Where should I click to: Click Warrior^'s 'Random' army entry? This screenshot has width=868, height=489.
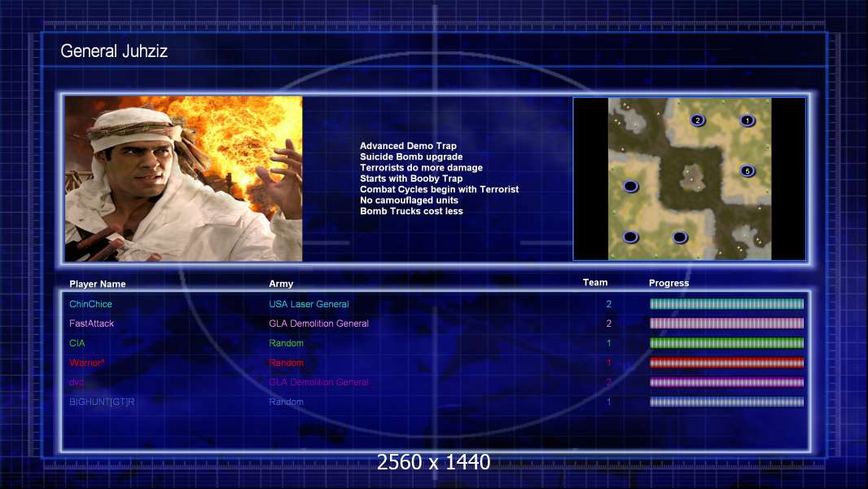pyautogui.click(x=286, y=363)
